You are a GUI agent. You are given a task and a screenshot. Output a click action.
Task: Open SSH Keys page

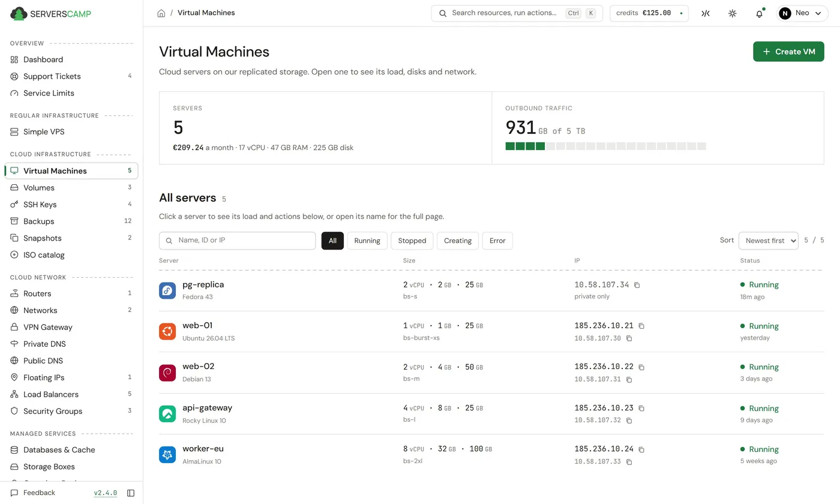(x=71, y=205)
